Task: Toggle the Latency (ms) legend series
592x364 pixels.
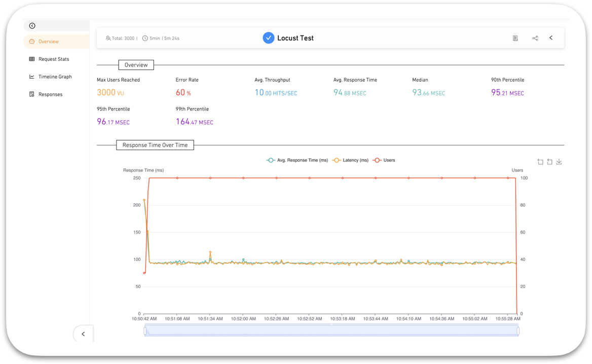Action: point(350,160)
